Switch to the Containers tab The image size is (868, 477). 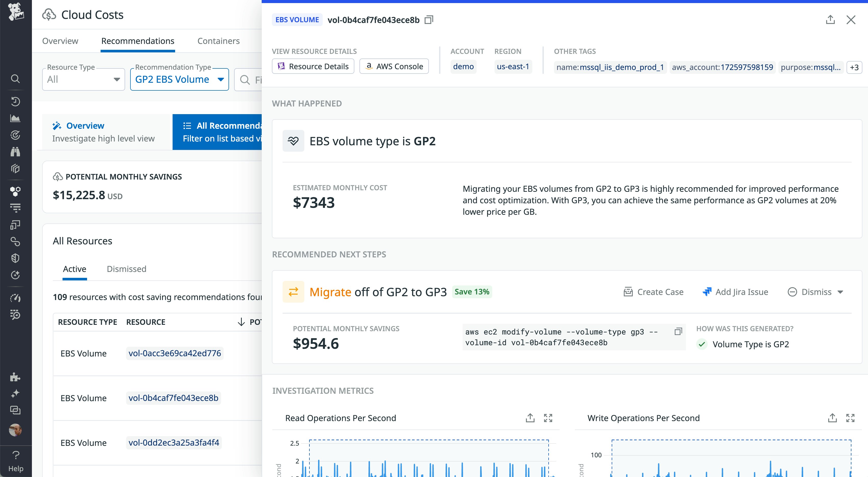pyautogui.click(x=218, y=41)
